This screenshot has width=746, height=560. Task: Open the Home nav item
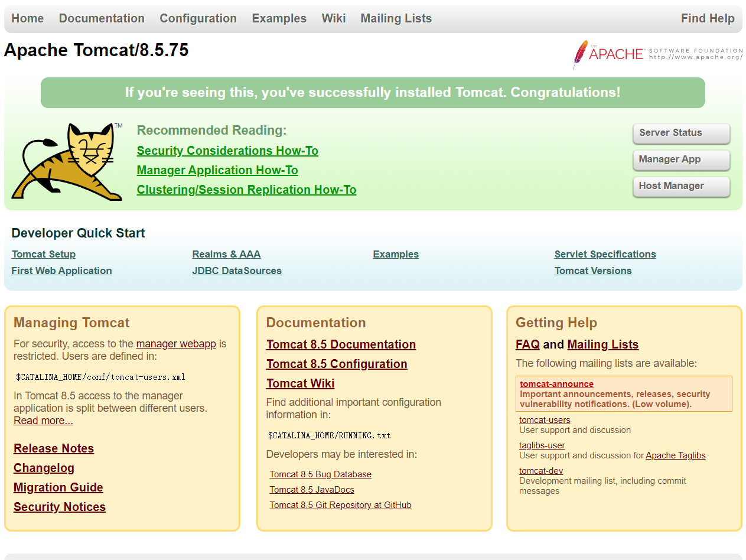point(28,18)
